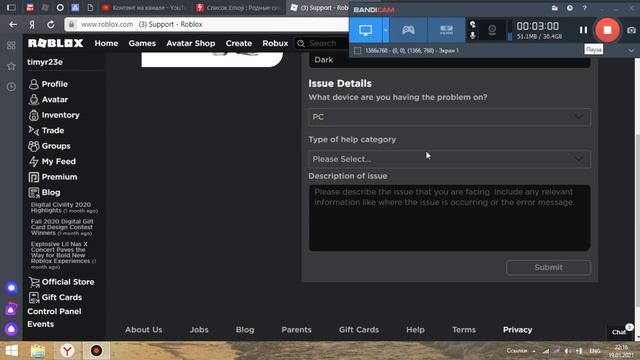Open the Avatar sidebar link
The height and width of the screenshot is (360, 640).
(x=55, y=100)
